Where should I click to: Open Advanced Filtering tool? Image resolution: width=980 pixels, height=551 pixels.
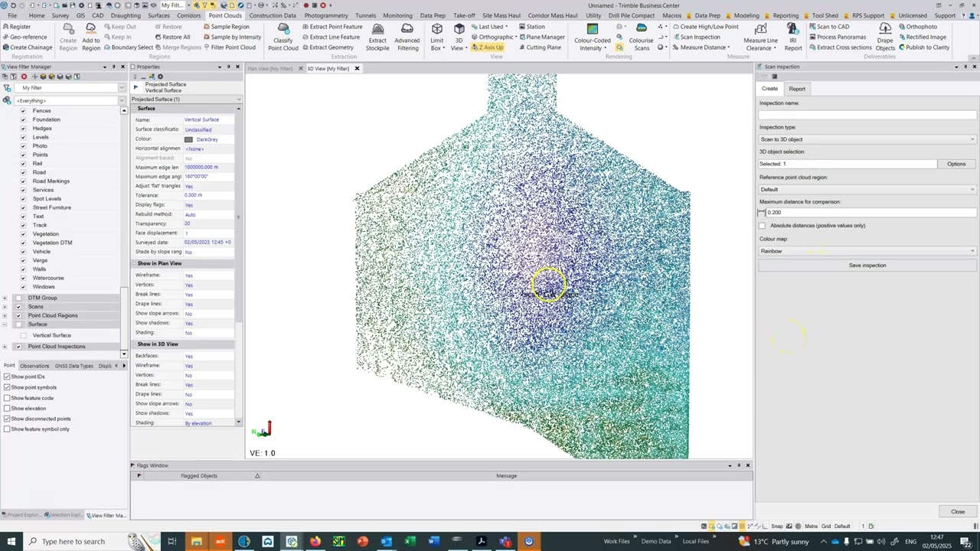[x=407, y=37]
